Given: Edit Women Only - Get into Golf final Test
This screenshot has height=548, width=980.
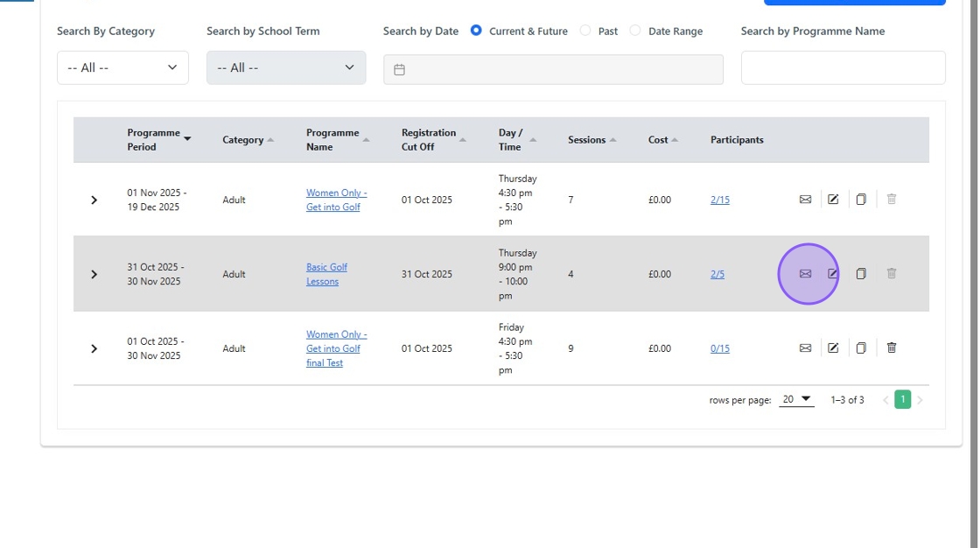Looking at the screenshot, I should pos(833,348).
